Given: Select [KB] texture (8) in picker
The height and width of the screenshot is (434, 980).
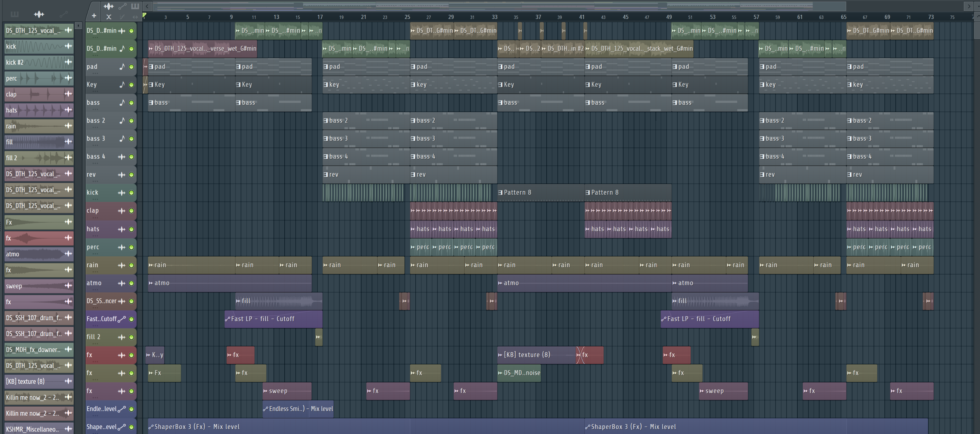Looking at the screenshot, I should tap(39, 381).
